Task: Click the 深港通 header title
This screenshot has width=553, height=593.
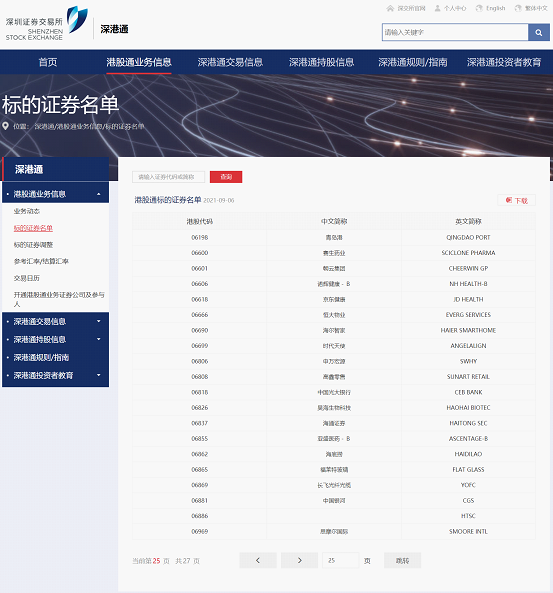Action: [x=114, y=29]
